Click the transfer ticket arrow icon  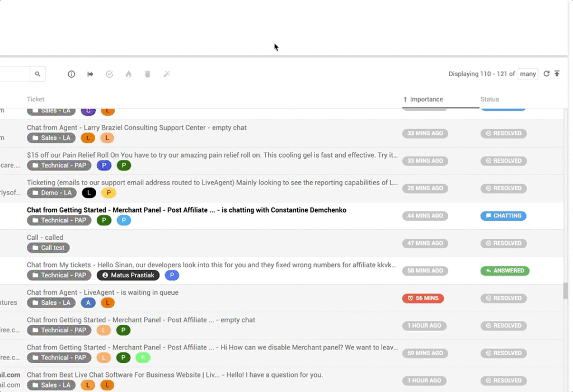90,74
